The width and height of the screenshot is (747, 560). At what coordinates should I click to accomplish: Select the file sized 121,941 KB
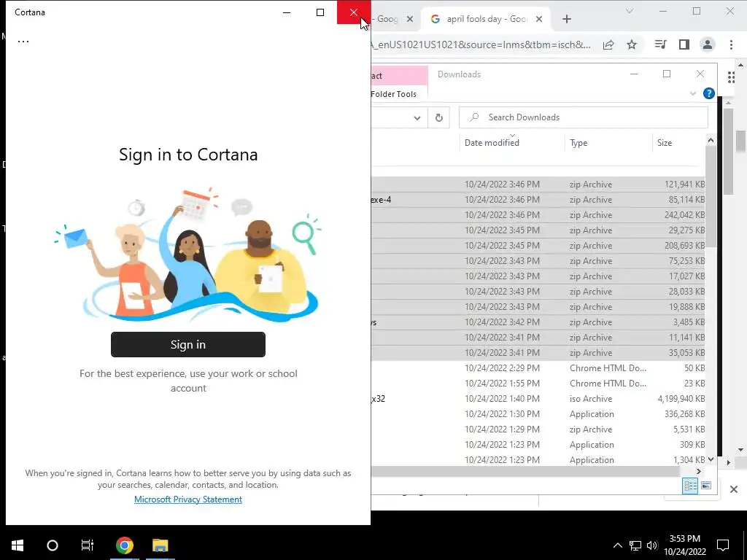538,184
